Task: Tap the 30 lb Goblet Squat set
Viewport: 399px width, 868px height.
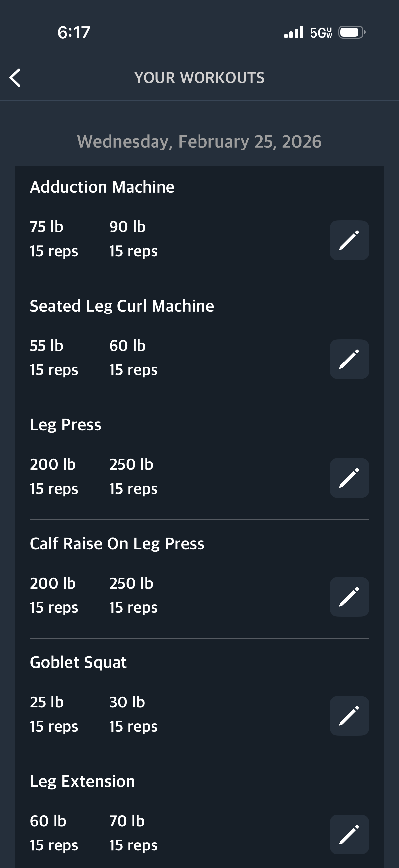Action: point(133,714)
